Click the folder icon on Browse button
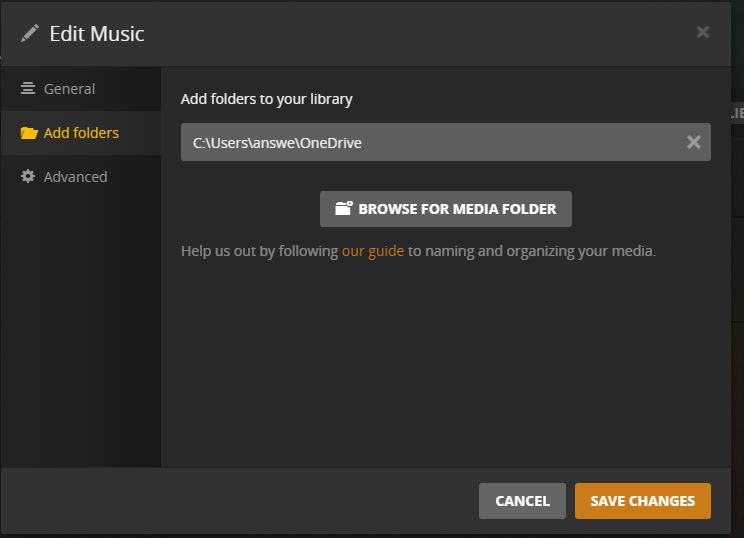This screenshot has width=744, height=538. [x=344, y=209]
